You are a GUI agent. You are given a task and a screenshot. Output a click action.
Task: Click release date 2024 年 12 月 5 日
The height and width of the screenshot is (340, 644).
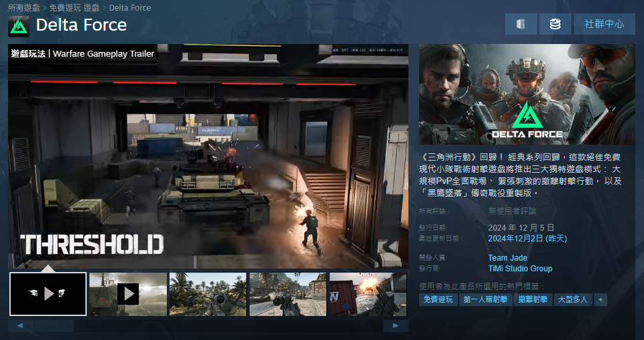click(x=521, y=227)
